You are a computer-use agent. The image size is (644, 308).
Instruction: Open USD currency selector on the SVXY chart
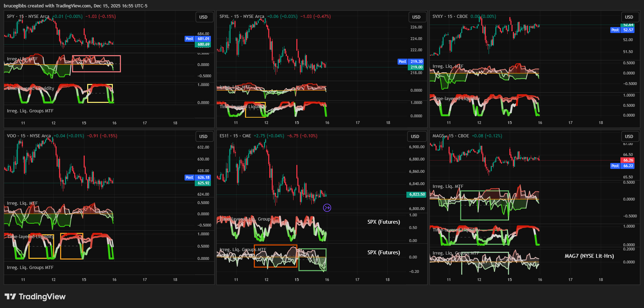pyautogui.click(x=629, y=17)
